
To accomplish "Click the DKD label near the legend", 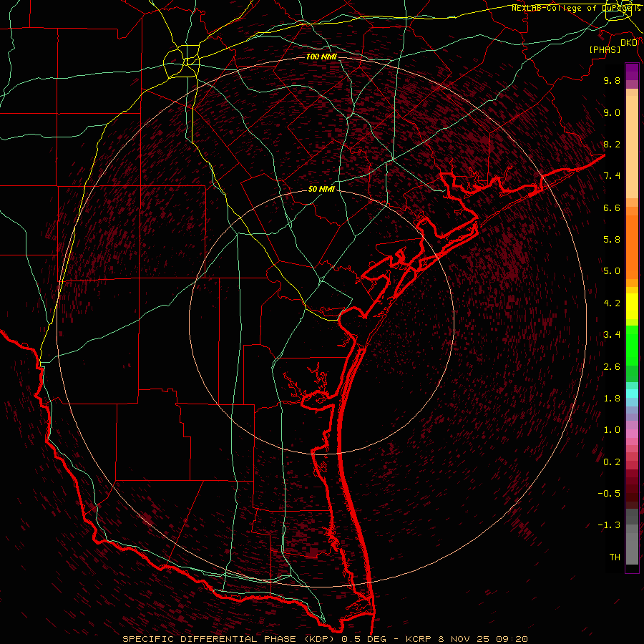I will (629, 43).
